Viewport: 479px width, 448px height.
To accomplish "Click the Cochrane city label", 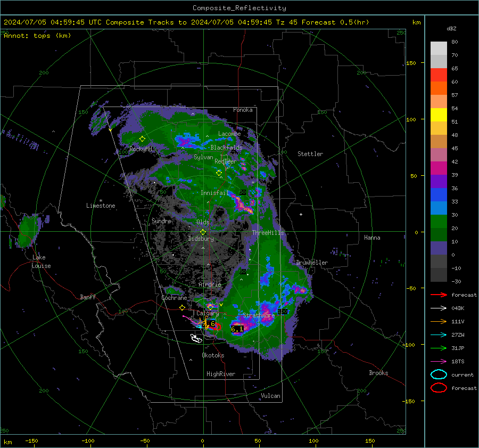I will (174, 298).
